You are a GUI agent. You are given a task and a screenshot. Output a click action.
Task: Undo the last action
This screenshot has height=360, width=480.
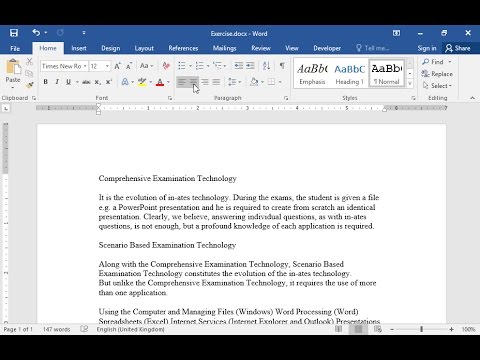point(36,32)
